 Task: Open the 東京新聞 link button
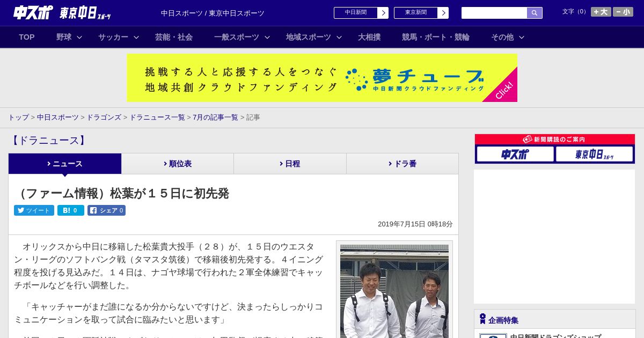point(421,13)
